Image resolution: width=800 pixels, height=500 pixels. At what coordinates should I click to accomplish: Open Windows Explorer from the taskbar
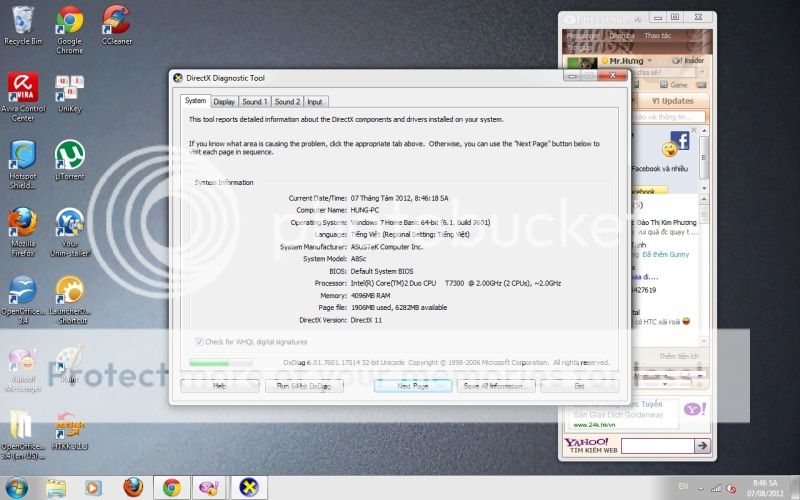click(x=56, y=488)
